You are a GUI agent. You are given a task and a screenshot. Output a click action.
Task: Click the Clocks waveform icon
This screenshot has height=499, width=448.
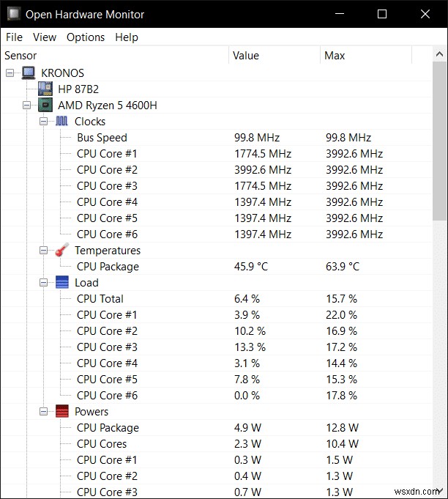pos(62,121)
